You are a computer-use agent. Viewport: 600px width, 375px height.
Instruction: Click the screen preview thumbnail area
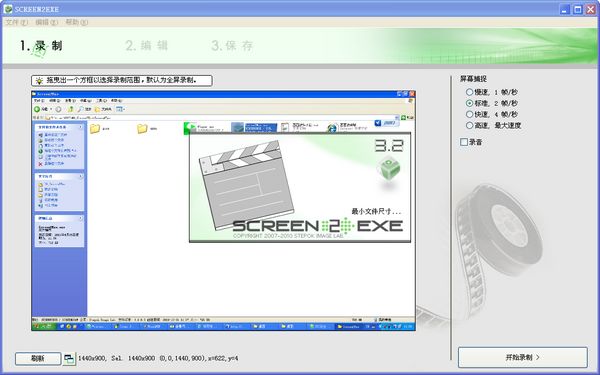223,210
